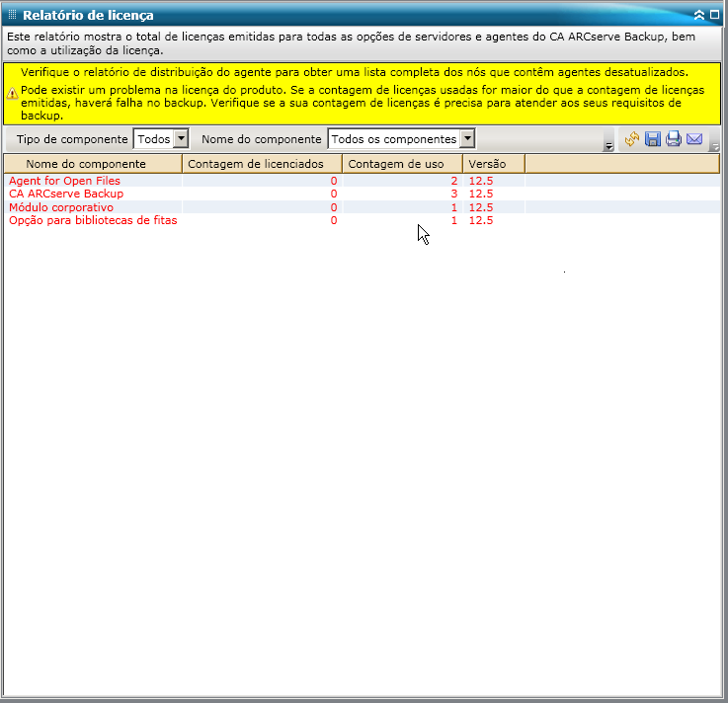Save the license report using disk icon

click(652, 139)
